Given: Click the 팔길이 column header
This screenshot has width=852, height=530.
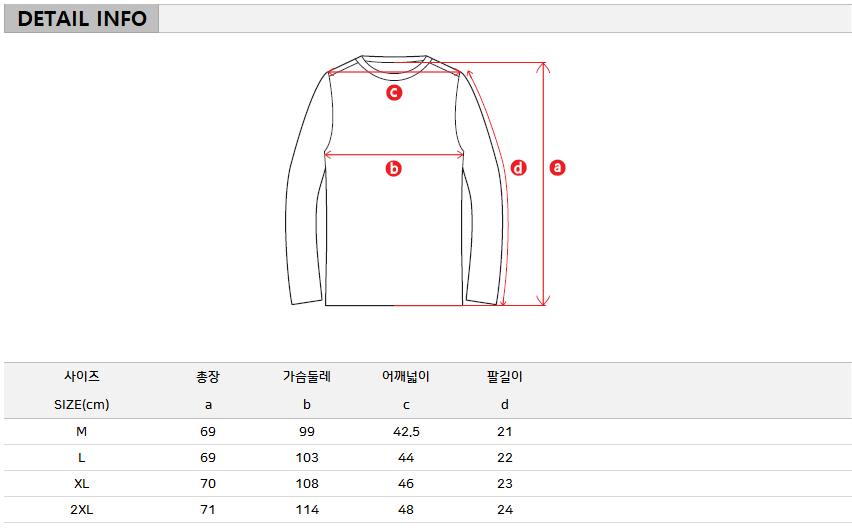Looking at the screenshot, I should pos(504,376).
